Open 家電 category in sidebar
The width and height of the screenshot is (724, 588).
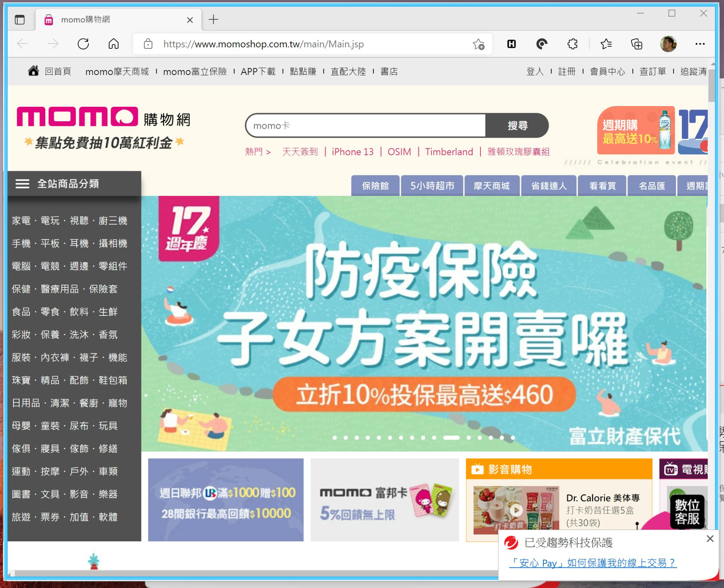(x=21, y=221)
